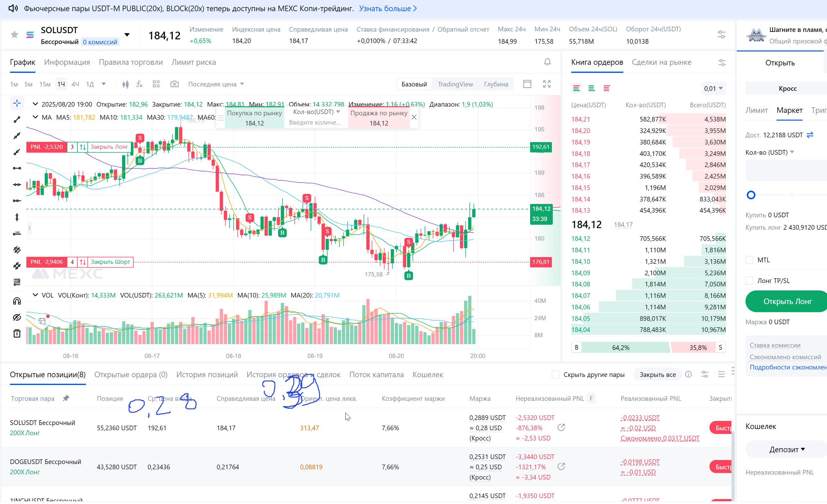827x504 pixels.
Task: Open Сделки на рынке tab
Action: point(661,62)
